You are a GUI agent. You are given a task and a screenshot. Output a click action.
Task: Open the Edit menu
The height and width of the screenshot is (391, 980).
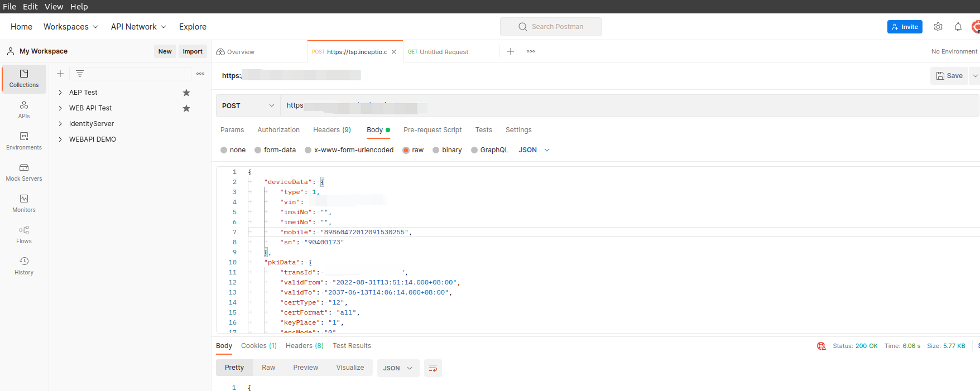coord(30,7)
